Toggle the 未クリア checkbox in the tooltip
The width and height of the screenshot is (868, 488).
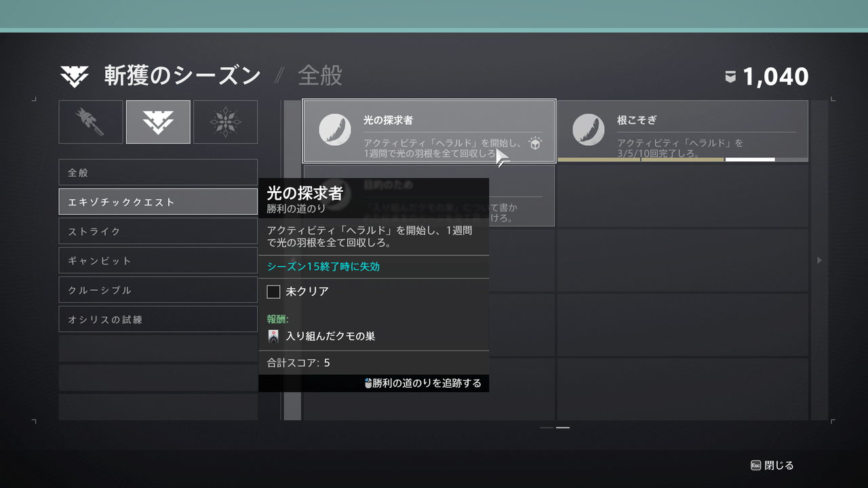click(x=274, y=291)
